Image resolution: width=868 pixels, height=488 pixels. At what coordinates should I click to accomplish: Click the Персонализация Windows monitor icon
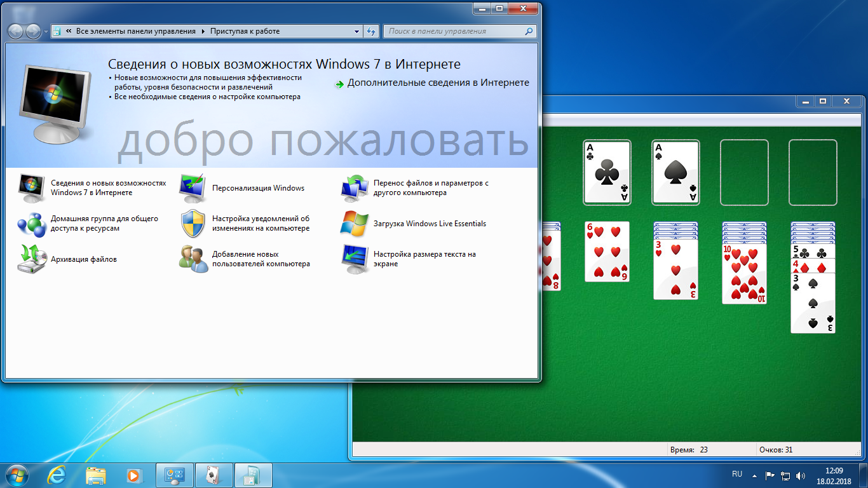pos(193,187)
